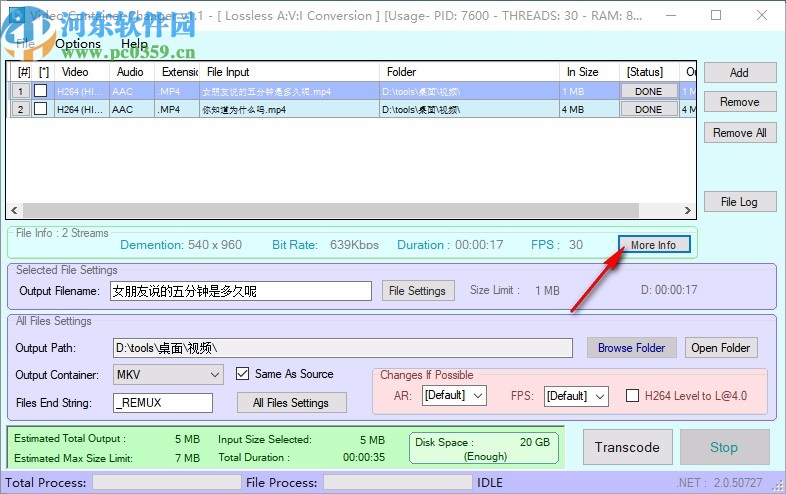Click the 4 MB size cell
Viewport: 786px width, 494px height.
point(589,109)
